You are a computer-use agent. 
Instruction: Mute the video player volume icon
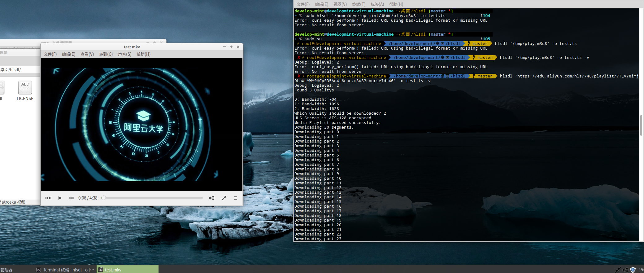tap(211, 198)
